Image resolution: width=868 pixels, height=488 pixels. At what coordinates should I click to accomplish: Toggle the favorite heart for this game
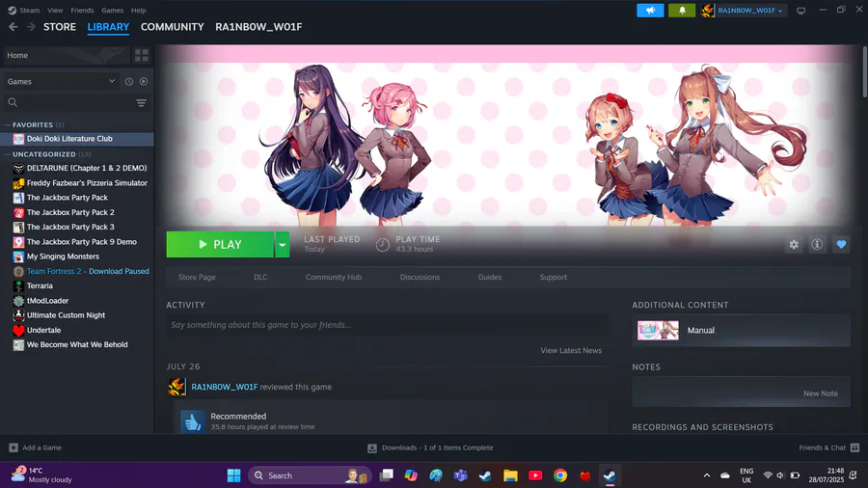(841, 245)
